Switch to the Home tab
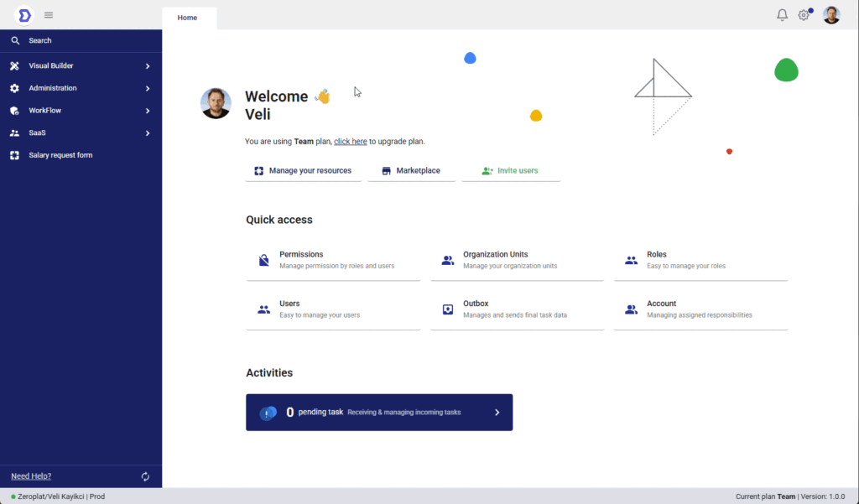Viewport: 859px width, 504px height. click(188, 18)
